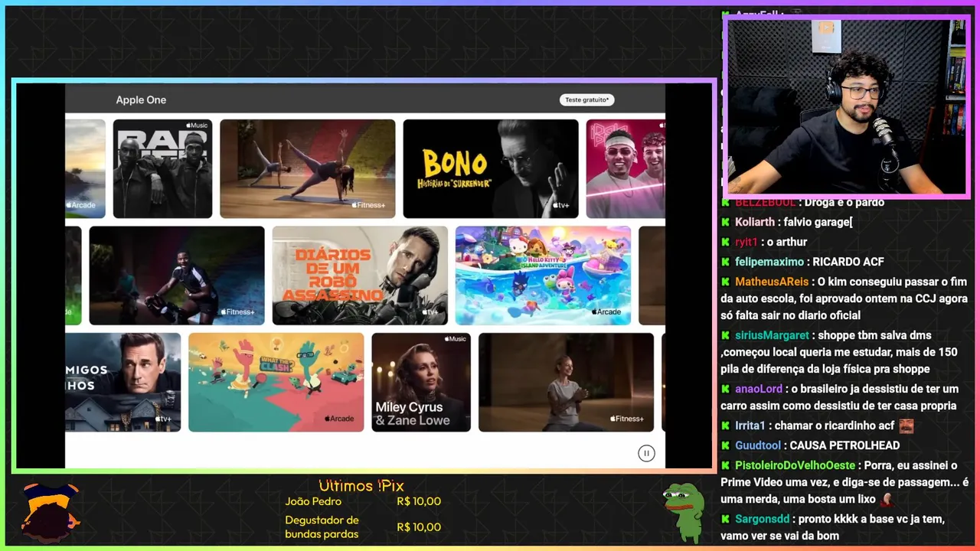Select username PistoleiroDoVelhoOeste in chat
This screenshot has height=551, width=980.
795,465
